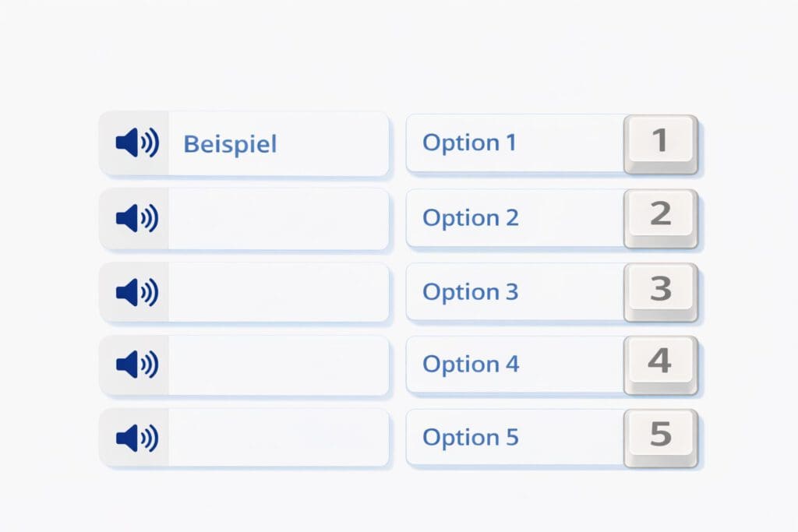Play audio in the second row speaker icon

(x=137, y=218)
